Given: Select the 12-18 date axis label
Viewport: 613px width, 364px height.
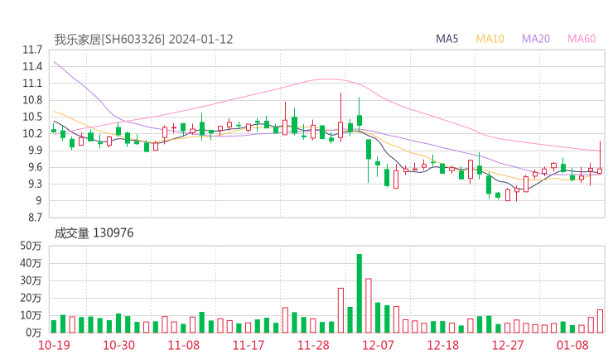Looking at the screenshot, I should coord(442,345).
